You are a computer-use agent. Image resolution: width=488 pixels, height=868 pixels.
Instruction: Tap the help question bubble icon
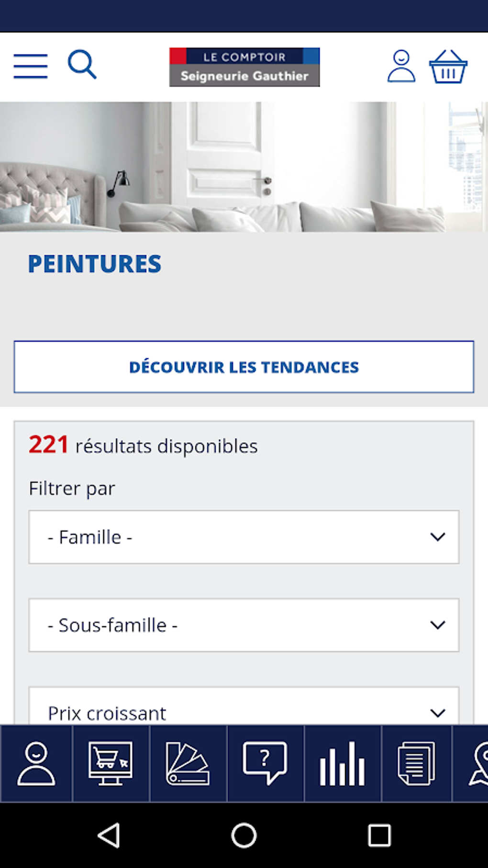click(x=265, y=763)
